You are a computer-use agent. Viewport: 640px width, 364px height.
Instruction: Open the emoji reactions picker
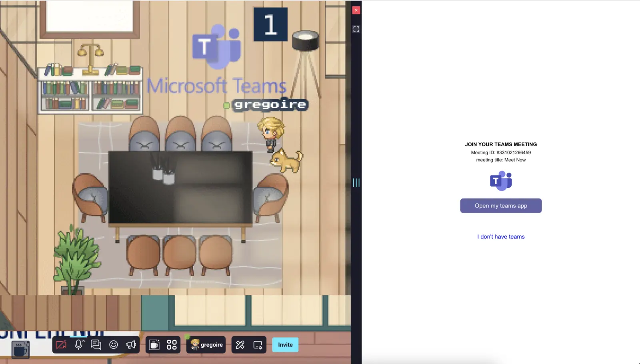tap(114, 345)
